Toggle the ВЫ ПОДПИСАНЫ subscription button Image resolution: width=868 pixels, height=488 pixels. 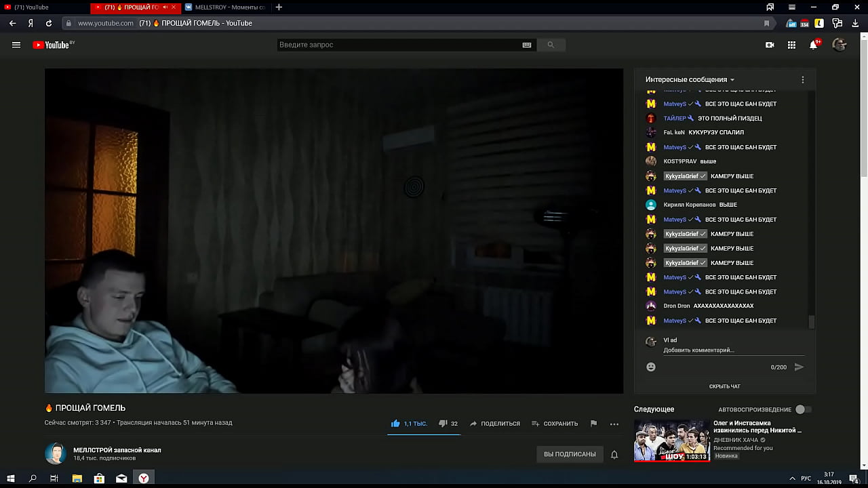[x=570, y=454]
